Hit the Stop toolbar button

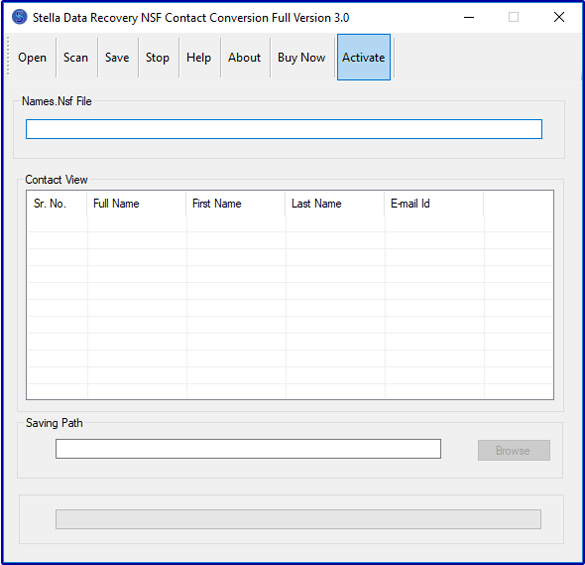157,57
